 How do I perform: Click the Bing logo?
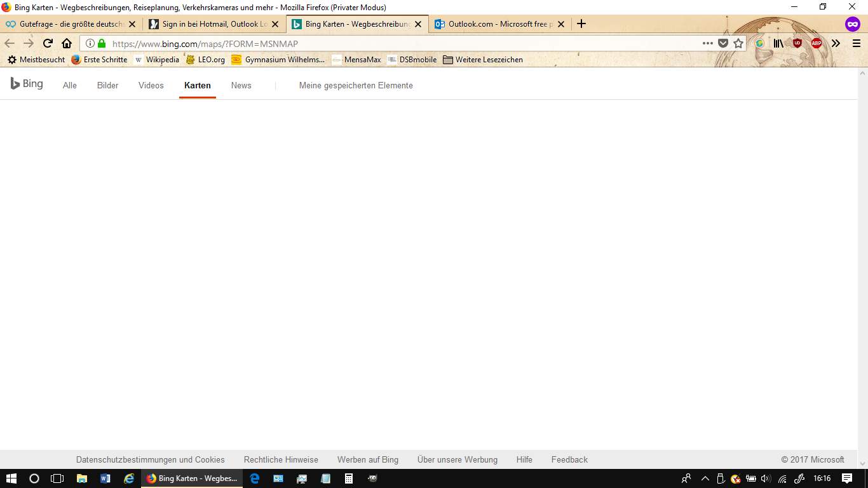coord(27,84)
